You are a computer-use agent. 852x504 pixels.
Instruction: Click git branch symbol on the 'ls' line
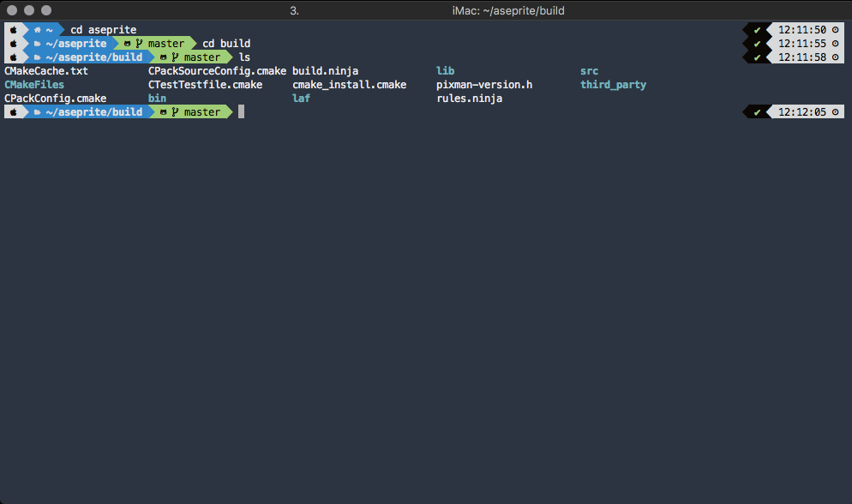[x=175, y=57]
